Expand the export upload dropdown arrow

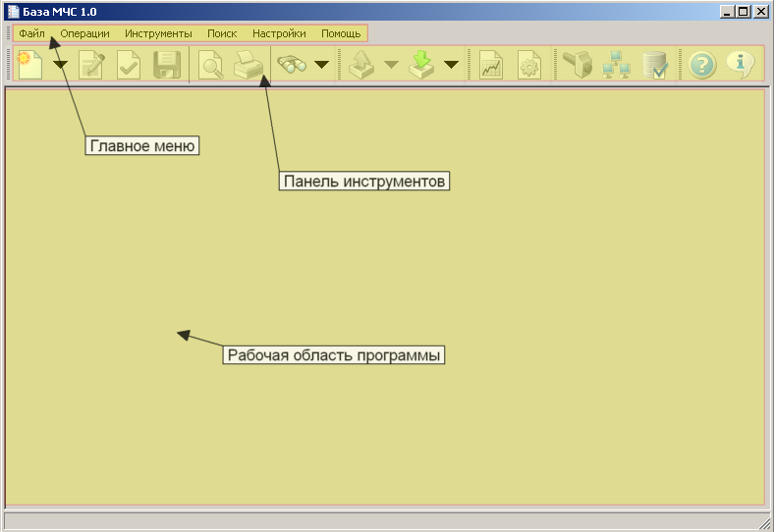coord(392,65)
